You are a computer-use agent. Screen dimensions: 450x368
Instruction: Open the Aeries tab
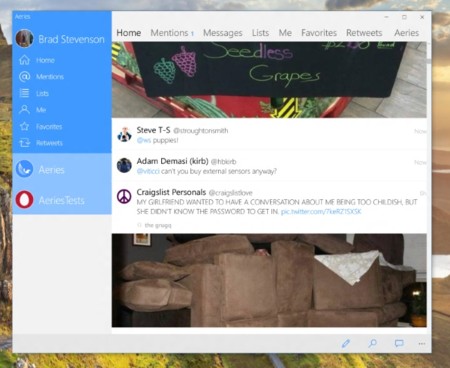pos(406,33)
